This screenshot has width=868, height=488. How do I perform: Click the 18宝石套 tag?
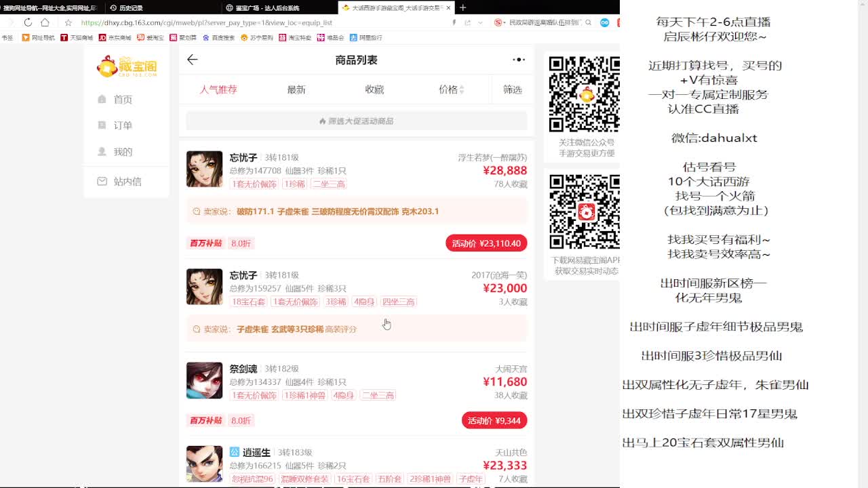click(x=249, y=302)
